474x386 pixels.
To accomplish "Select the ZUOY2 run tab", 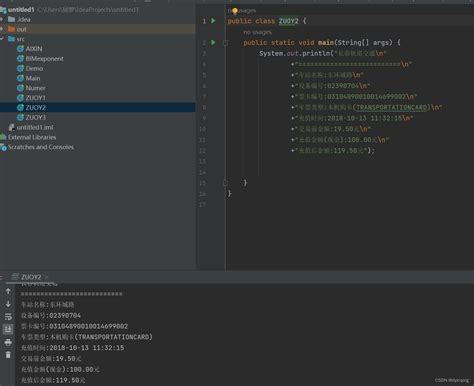I will (x=31, y=277).
